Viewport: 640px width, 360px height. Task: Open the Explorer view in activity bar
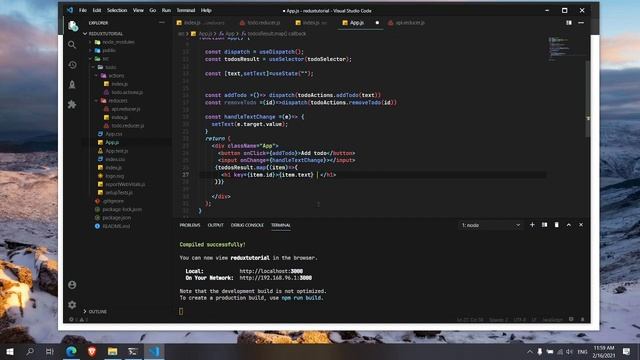click(73, 26)
